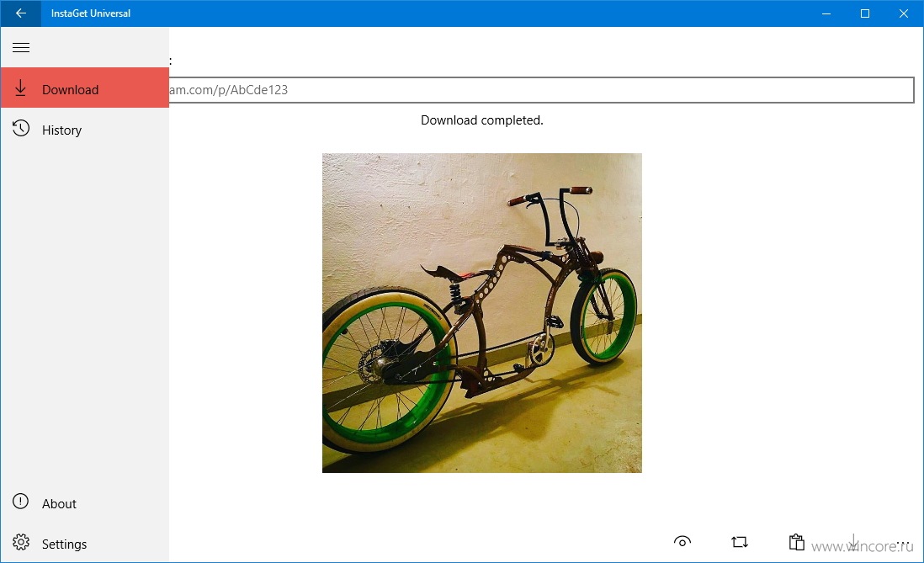
Task: Click the paste clipboard icon
Action: [797, 542]
